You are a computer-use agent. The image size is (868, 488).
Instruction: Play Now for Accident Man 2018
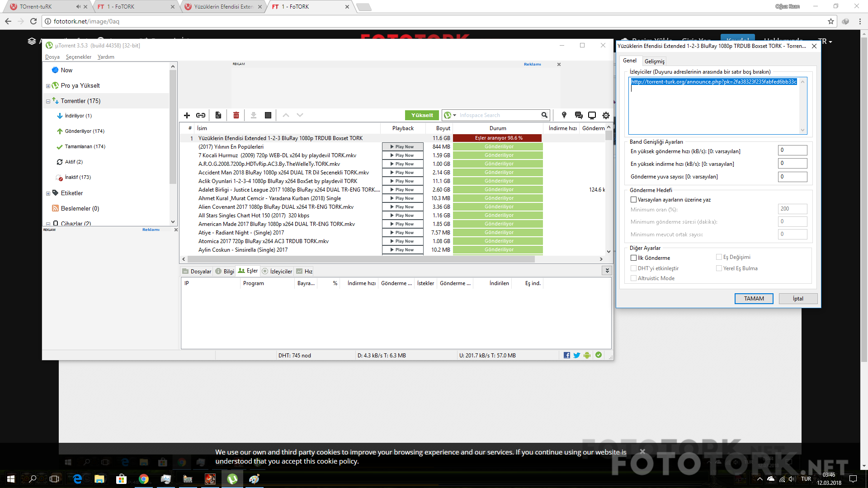point(403,173)
